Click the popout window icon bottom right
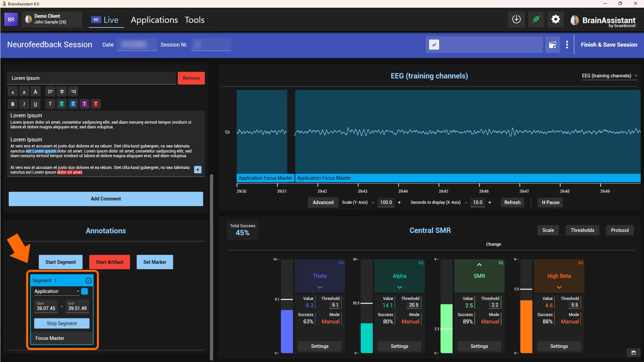The width and height of the screenshot is (644, 362). 633,353
